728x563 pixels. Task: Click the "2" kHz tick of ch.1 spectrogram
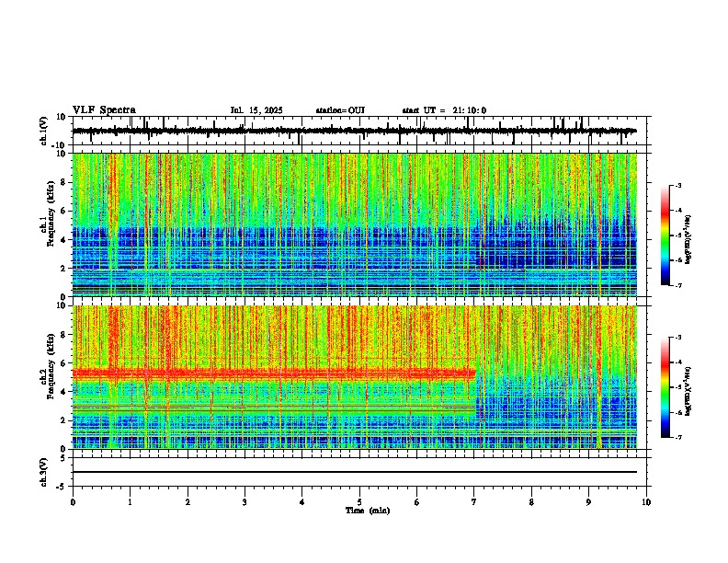[x=64, y=268]
